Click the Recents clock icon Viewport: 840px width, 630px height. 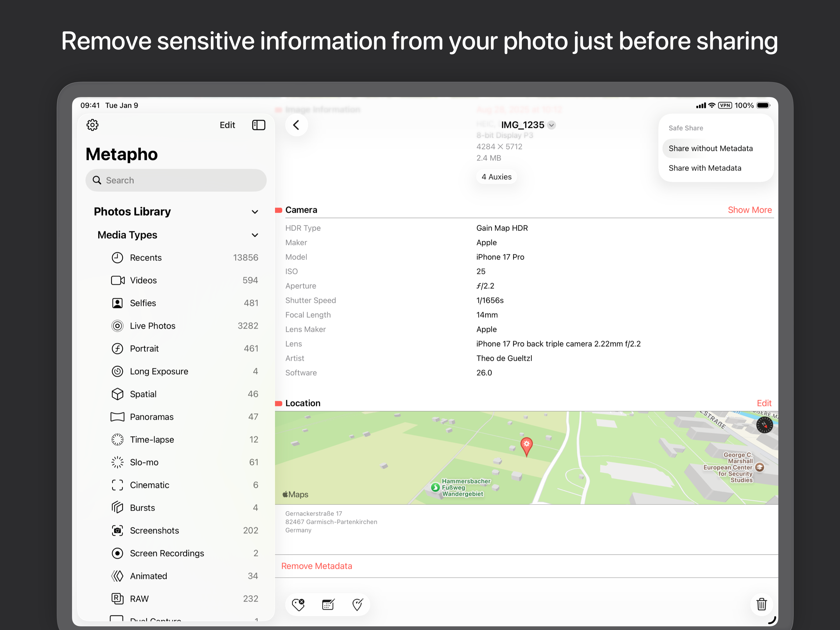(117, 258)
